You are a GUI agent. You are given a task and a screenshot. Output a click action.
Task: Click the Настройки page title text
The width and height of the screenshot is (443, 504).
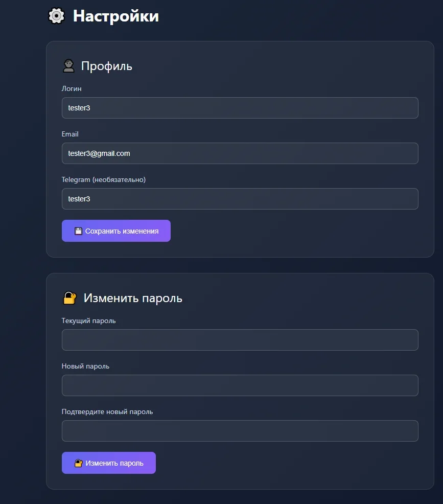click(x=116, y=16)
